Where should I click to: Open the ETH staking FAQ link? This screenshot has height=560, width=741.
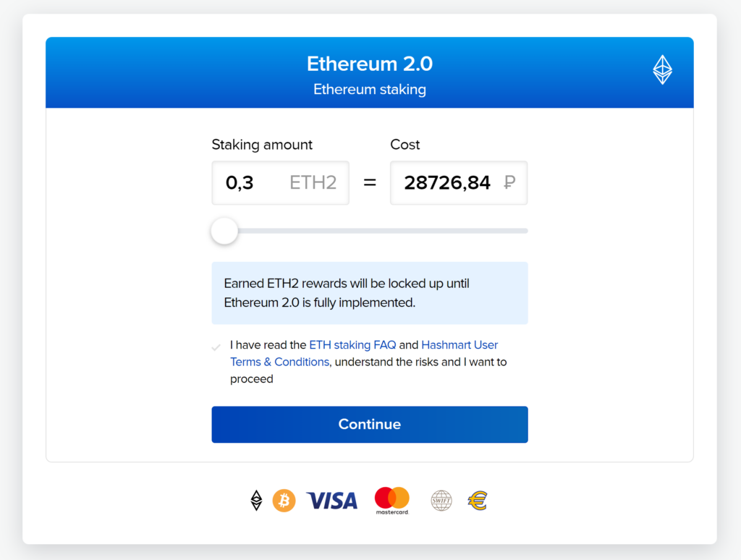click(352, 345)
